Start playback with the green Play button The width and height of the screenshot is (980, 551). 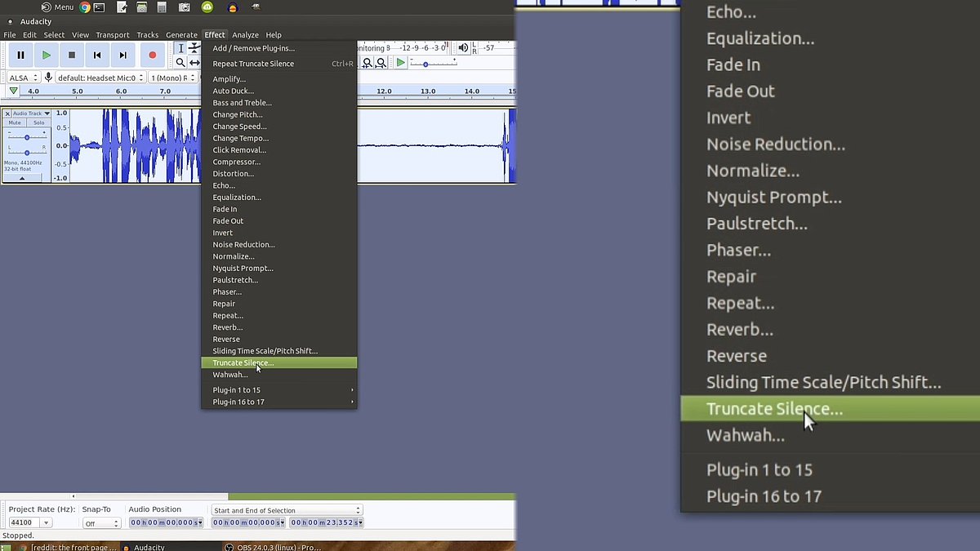tap(47, 55)
